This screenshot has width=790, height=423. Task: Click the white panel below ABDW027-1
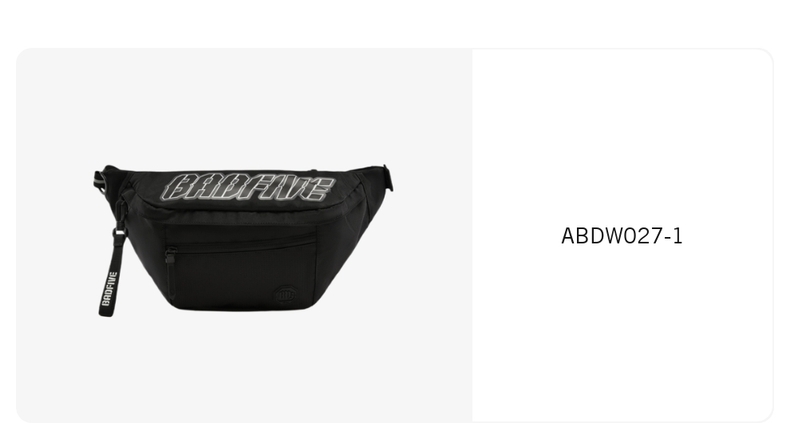(622, 332)
